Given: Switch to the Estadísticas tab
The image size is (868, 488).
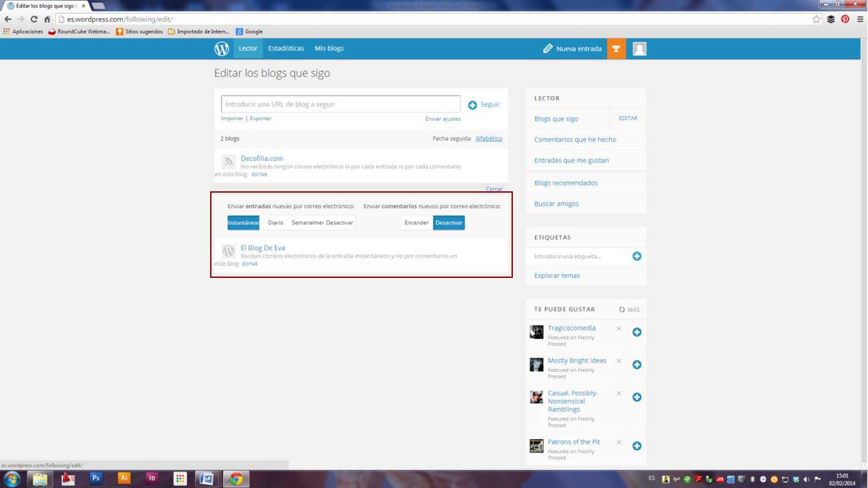Looking at the screenshot, I should [x=286, y=48].
